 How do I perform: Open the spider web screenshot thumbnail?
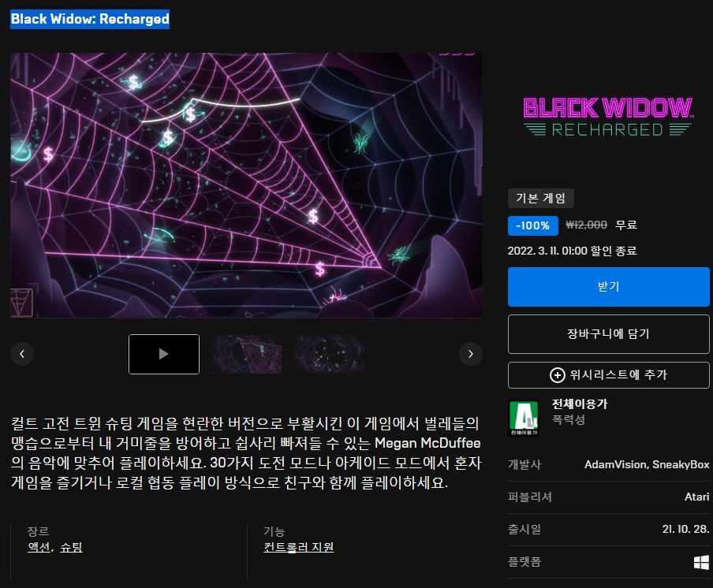247,354
